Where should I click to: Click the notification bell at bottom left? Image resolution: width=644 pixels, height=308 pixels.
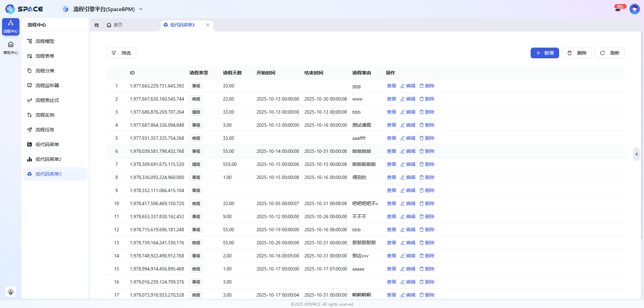[x=10, y=292]
